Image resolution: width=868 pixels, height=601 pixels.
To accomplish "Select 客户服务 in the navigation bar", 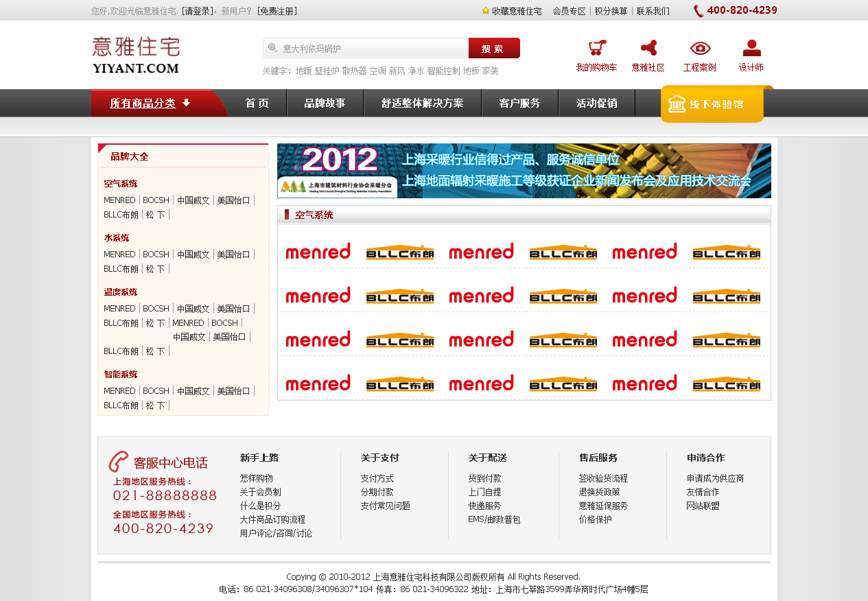I will [519, 104].
